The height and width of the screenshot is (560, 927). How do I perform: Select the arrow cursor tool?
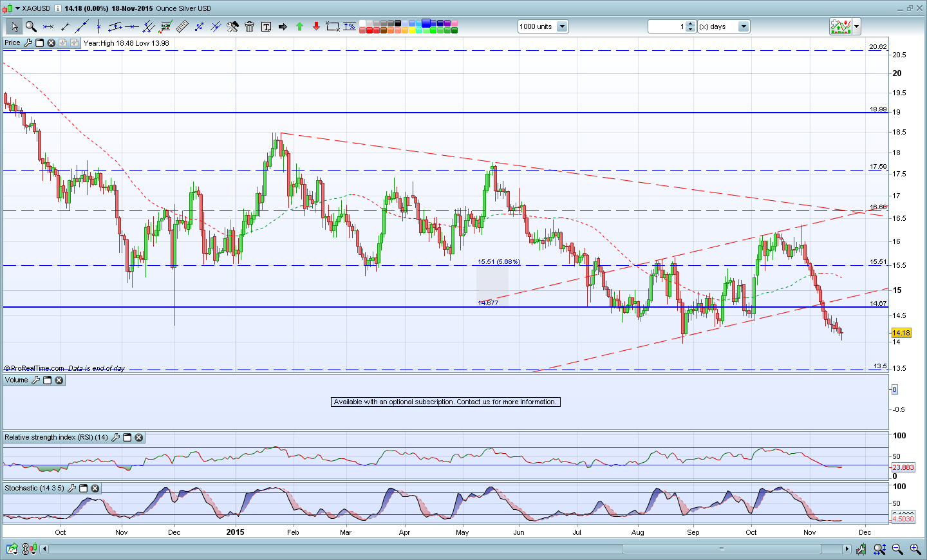point(14,26)
